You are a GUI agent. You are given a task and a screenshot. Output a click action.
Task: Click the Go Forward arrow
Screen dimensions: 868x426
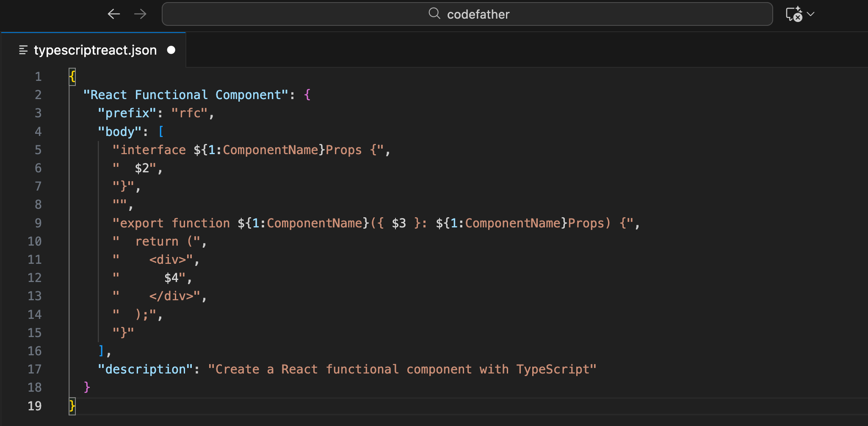click(x=140, y=14)
